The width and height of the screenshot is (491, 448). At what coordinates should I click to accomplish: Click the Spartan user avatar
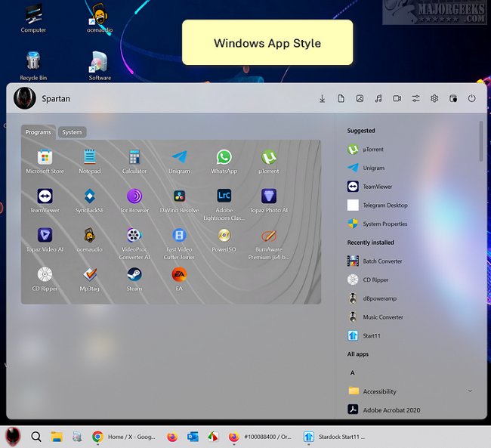pos(25,98)
